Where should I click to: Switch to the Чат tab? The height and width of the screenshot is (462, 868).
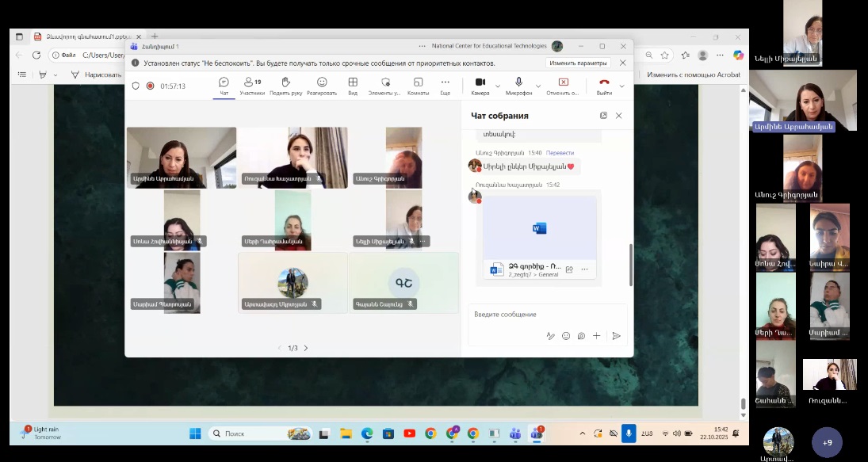point(224,86)
